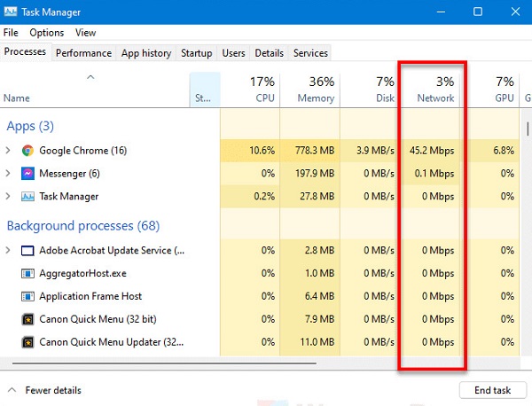
Task: Click the AggregatorHost.exe process icon
Action: [x=27, y=273]
